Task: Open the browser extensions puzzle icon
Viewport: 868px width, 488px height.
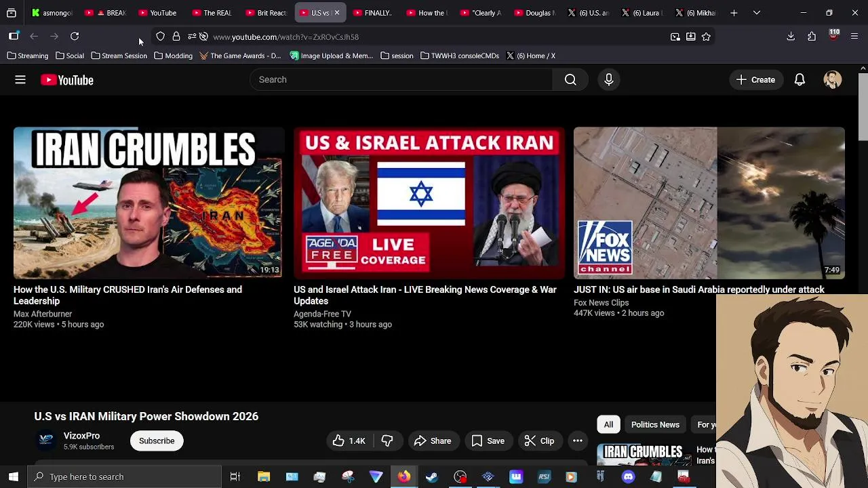Action: pyautogui.click(x=812, y=37)
